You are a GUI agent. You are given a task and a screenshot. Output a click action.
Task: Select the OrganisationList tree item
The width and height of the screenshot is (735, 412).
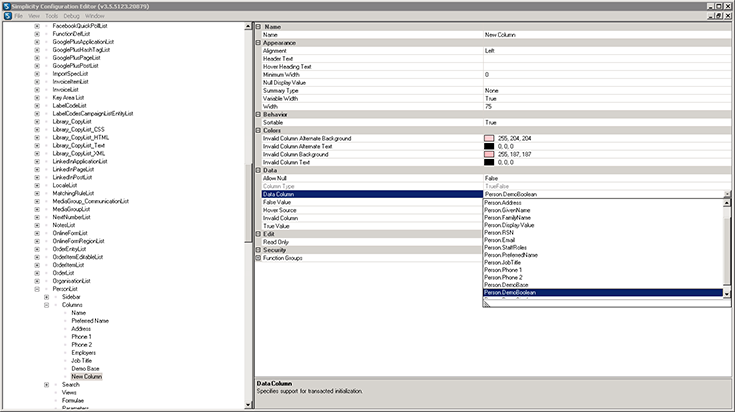click(x=71, y=281)
